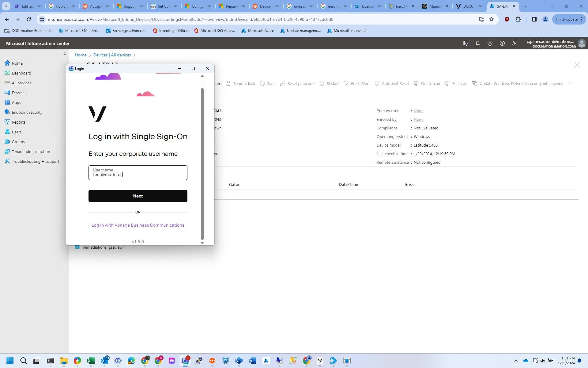Viewport: 588px width, 368px height.
Task: Open Vonage app on Windows taskbar
Action: [320, 361]
